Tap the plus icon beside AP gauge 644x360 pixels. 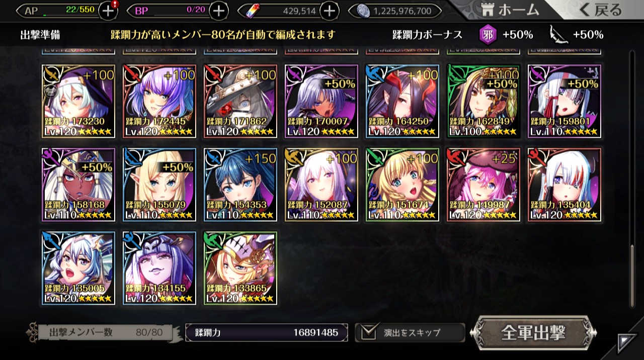[x=108, y=10]
